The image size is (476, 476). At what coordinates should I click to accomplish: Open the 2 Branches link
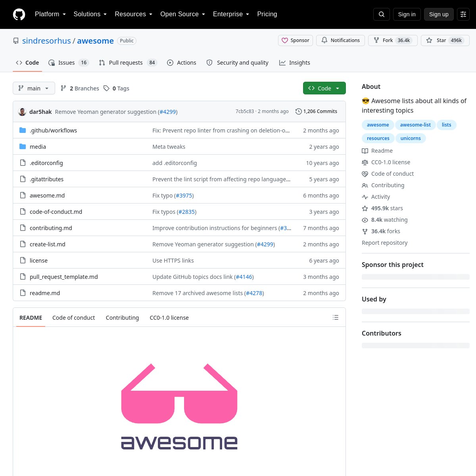tap(80, 88)
